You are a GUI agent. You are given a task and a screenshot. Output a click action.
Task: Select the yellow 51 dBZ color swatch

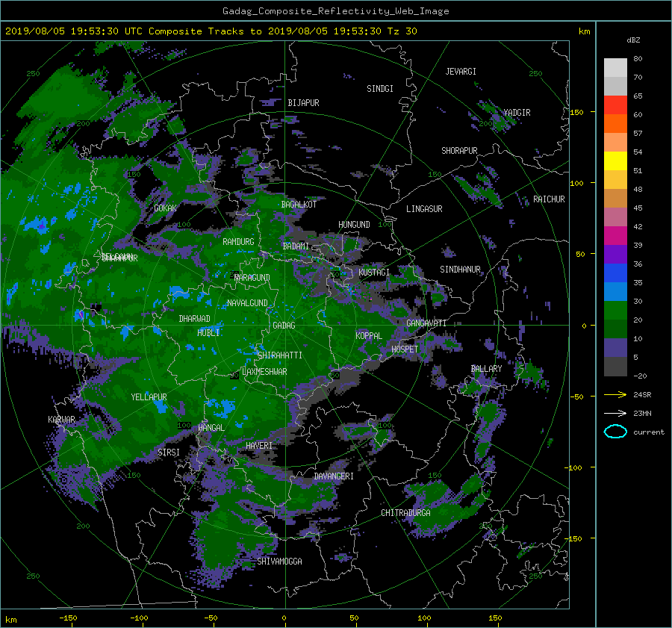point(615,161)
